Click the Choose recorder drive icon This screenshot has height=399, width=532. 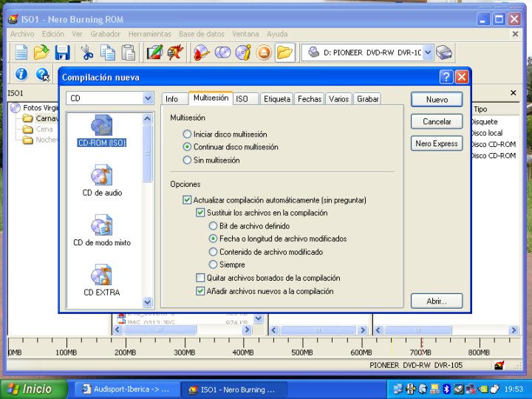pyautogui.click(x=444, y=52)
